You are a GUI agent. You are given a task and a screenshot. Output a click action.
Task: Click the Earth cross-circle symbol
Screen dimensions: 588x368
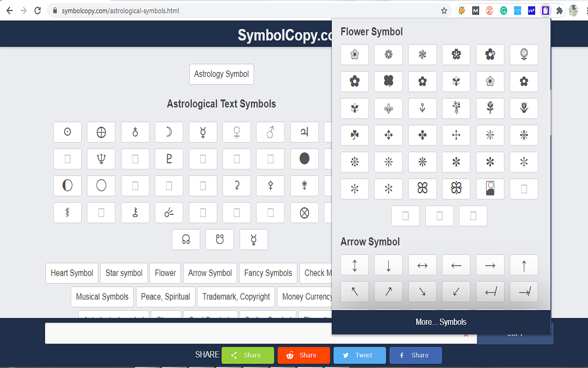101,132
